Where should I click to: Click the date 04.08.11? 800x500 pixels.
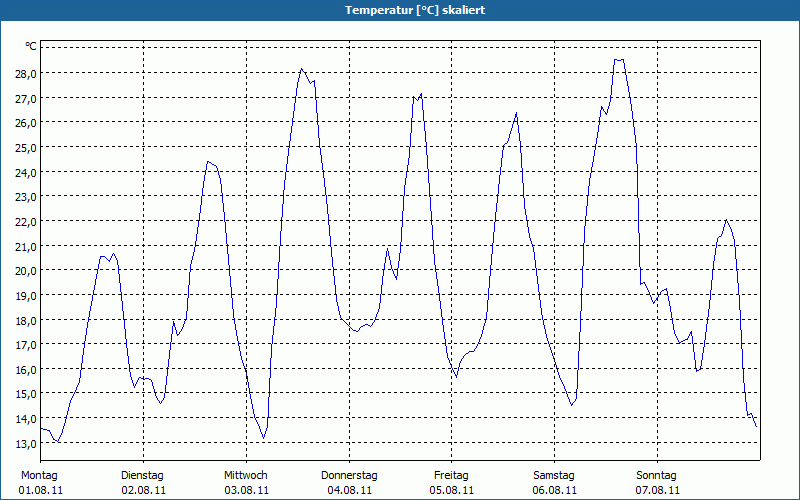349,491
